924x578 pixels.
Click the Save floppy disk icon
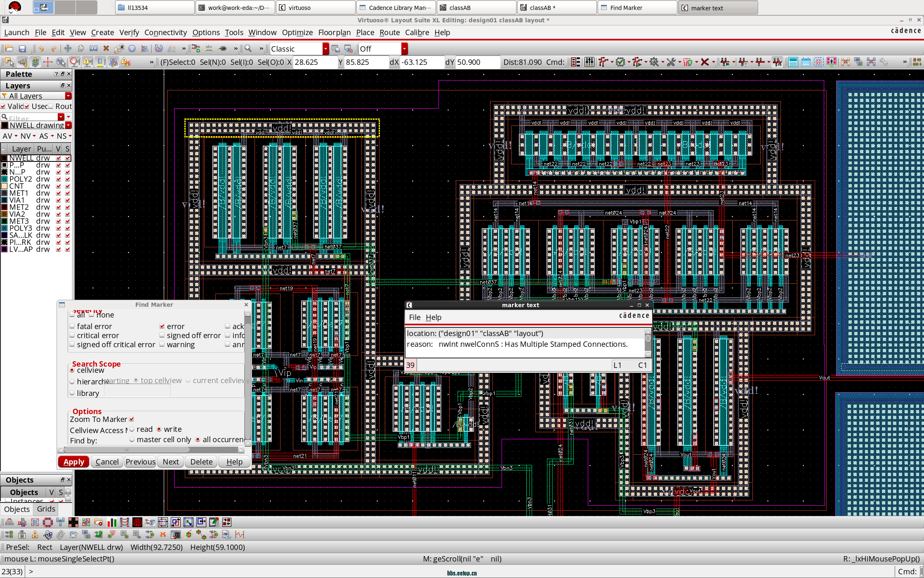pos(23,49)
